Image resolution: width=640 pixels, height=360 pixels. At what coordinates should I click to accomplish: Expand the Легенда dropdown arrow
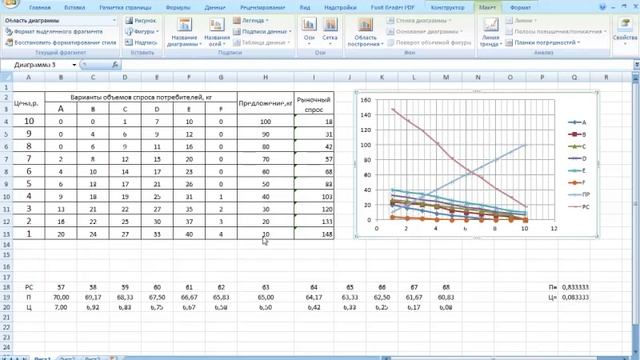pyautogui.click(x=267, y=20)
